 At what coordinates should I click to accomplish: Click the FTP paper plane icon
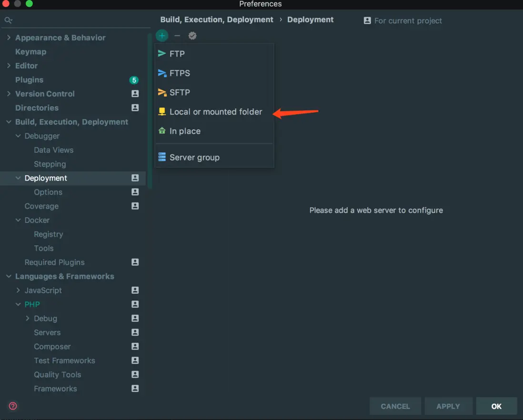(162, 54)
